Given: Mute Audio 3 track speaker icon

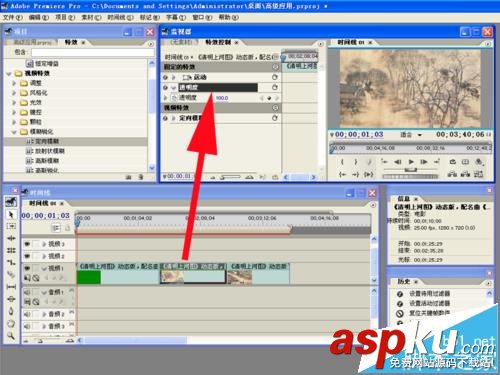Looking at the screenshot, I should (27, 326).
